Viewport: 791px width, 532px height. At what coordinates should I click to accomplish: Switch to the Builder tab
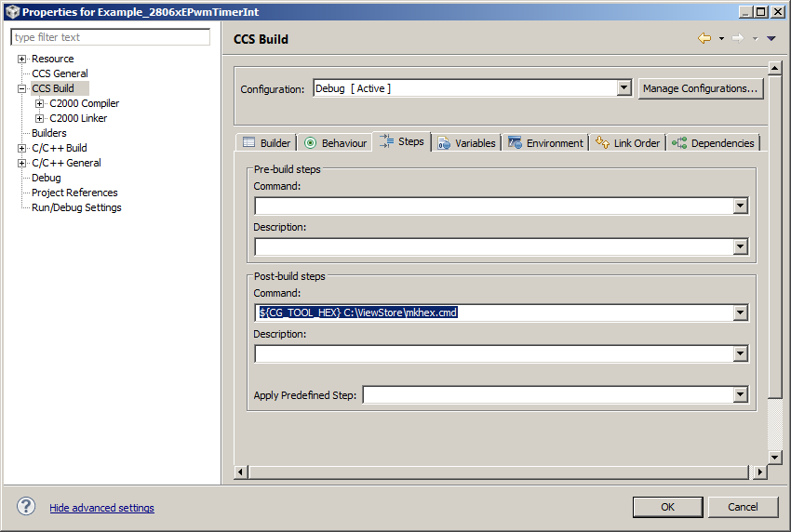(266, 143)
